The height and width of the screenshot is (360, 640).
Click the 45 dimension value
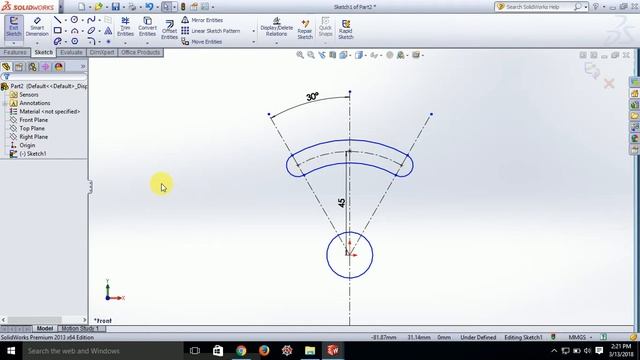tap(342, 203)
